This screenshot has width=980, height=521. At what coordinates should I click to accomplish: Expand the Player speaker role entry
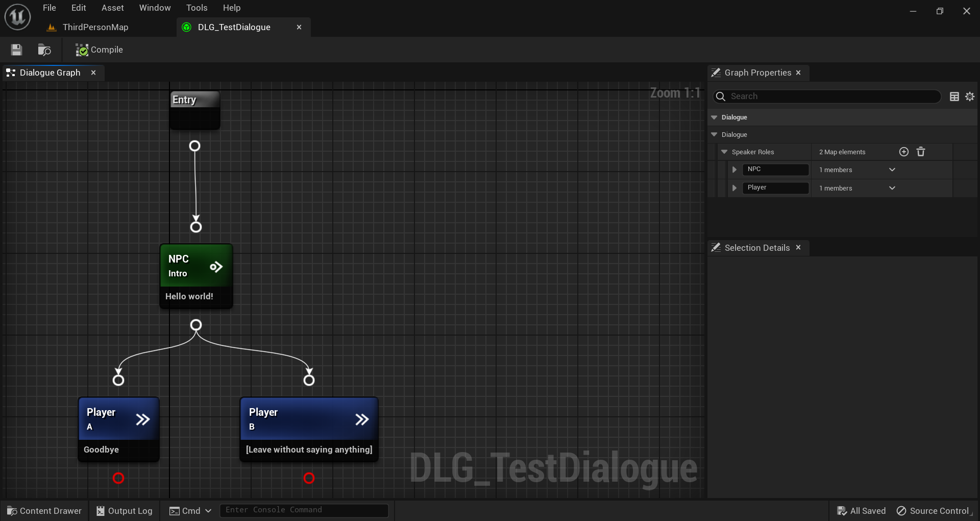734,188
